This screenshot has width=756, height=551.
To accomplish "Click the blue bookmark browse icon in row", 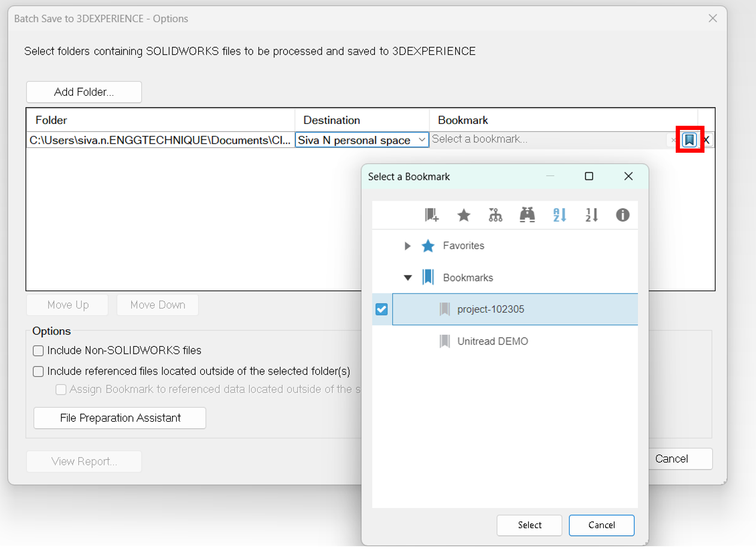I will point(690,140).
